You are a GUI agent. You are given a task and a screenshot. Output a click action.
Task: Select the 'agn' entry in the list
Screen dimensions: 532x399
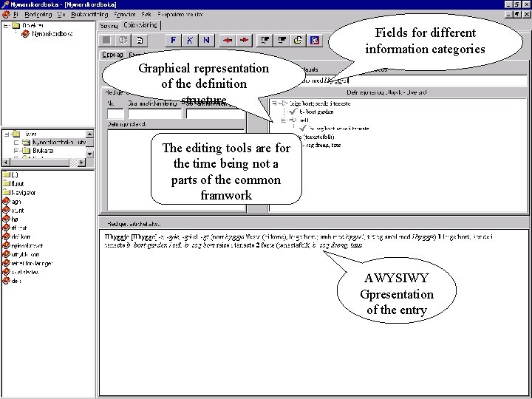(x=12, y=201)
